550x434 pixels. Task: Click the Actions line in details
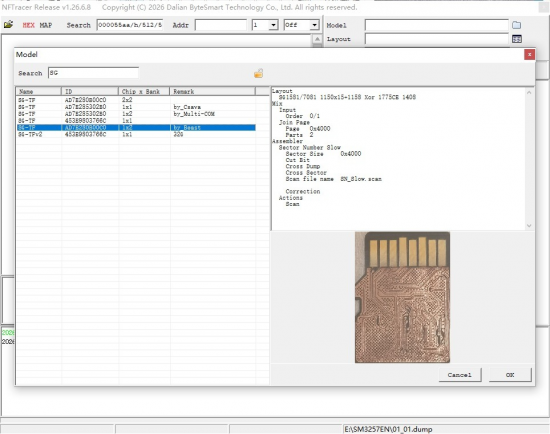point(290,198)
